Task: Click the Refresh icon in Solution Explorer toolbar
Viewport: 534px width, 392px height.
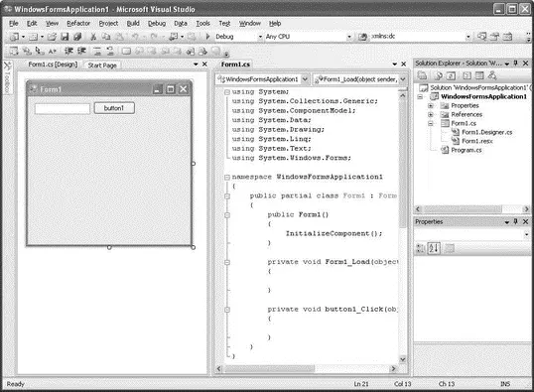Action: click(x=451, y=75)
